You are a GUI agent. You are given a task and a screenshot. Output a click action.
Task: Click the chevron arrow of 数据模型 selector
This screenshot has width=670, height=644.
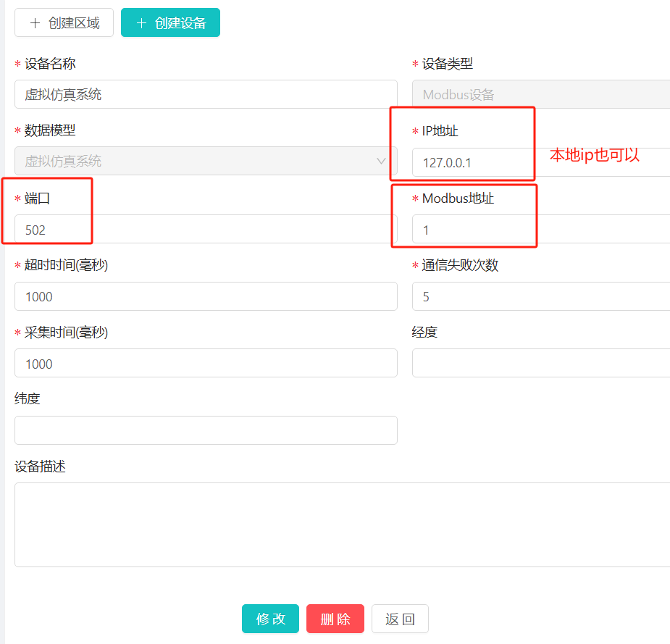382,161
